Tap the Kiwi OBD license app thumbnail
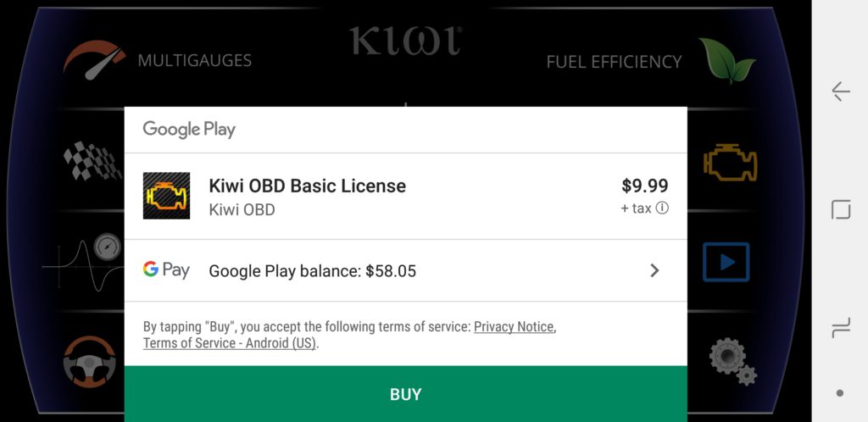The image size is (868, 422). (x=166, y=195)
